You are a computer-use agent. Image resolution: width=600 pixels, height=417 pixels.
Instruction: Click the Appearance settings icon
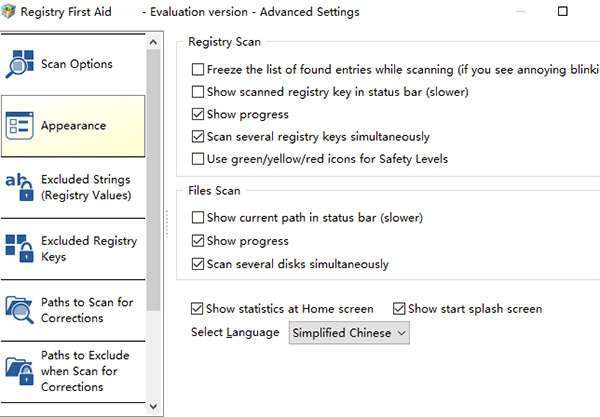click(x=20, y=126)
